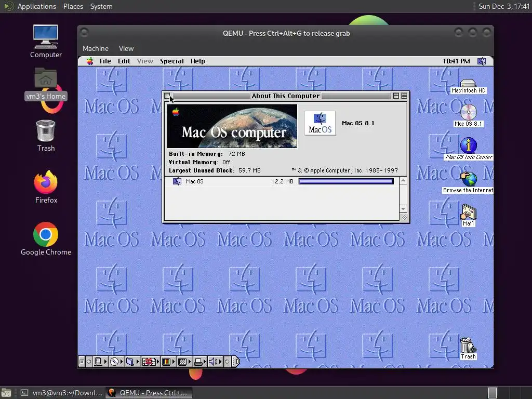Screen dimensions: 532x399
Task: Click the Mac OS menu bar clock 10:41 PM
Action: point(456,61)
